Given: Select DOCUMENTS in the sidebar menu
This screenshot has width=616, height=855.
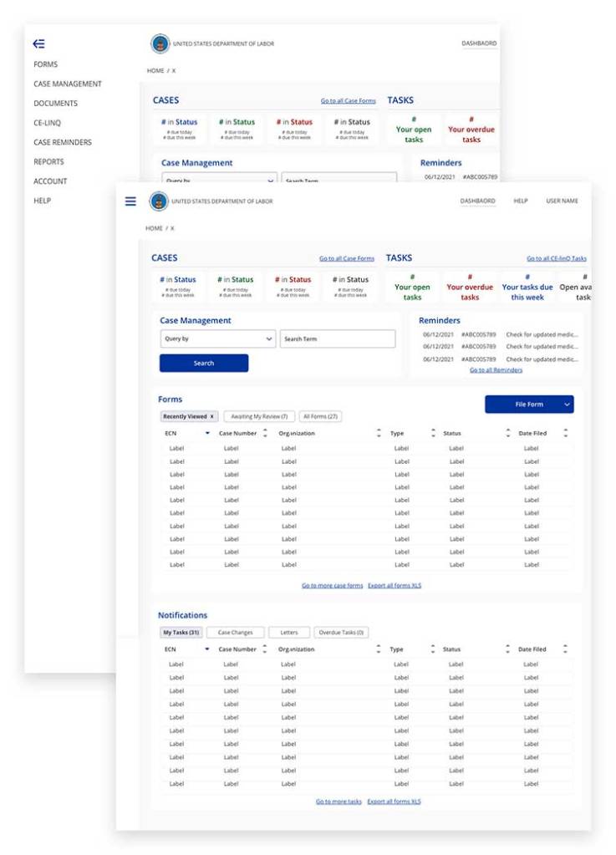Looking at the screenshot, I should click(x=55, y=104).
